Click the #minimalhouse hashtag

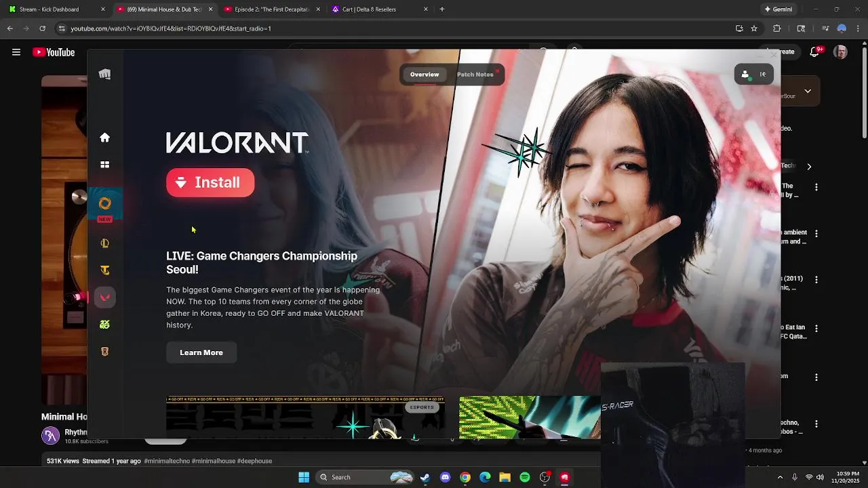click(214, 461)
